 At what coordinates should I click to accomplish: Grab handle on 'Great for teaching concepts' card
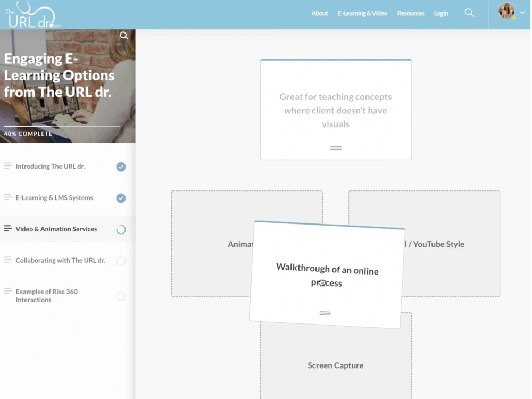pyautogui.click(x=336, y=148)
